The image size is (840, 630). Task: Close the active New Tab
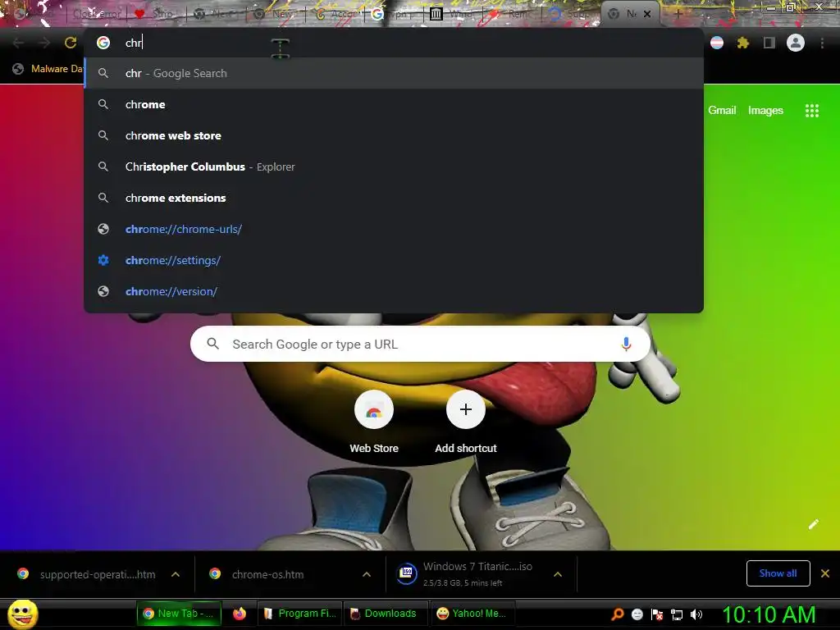647,14
